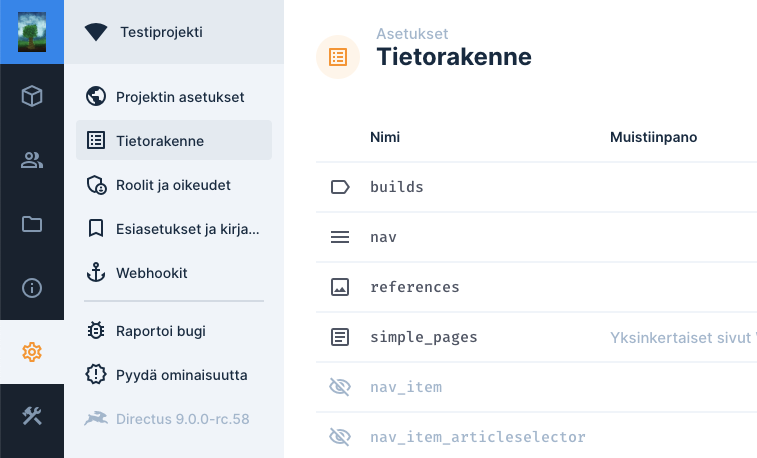Open the User Directory people icon
Image resolution: width=757 pixels, height=458 pixels.
point(32,160)
